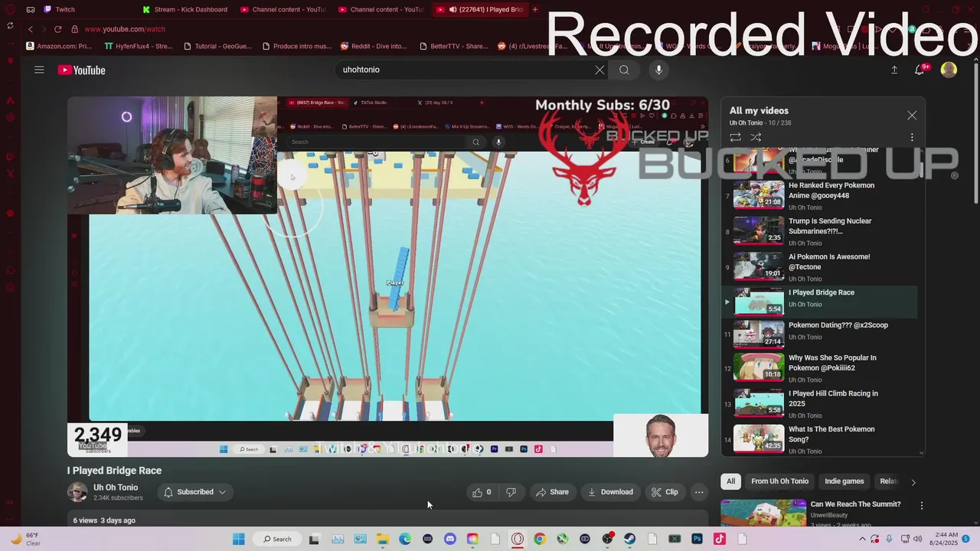The image size is (980, 551).
Task: Play Trump Is Sending Nuclear Submarines video
Action: click(819, 231)
